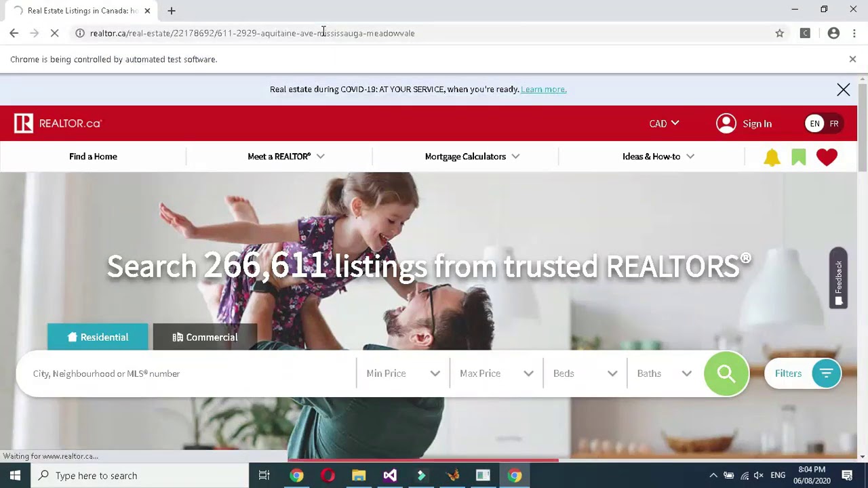Click the REALTOR.ca logo
Image resolution: width=868 pixels, height=488 pixels.
pos(58,123)
